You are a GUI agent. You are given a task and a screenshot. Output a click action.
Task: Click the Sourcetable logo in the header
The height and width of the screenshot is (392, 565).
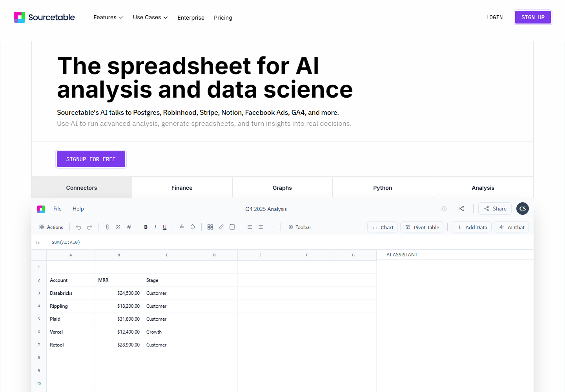pos(44,17)
